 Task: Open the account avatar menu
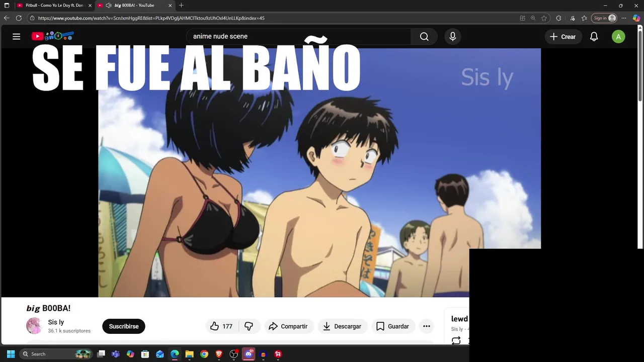click(x=618, y=37)
